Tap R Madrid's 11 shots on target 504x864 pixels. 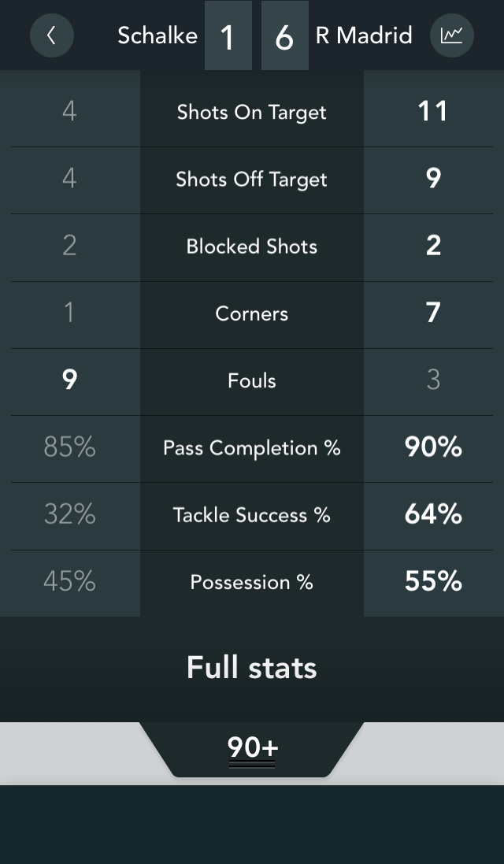pyautogui.click(x=433, y=112)
